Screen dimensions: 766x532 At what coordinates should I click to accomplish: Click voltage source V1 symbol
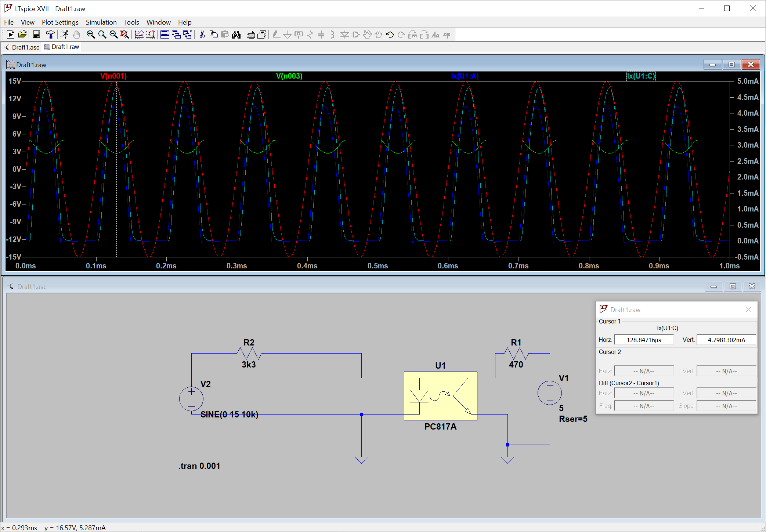pyautogui.click(x=550, y=393)
